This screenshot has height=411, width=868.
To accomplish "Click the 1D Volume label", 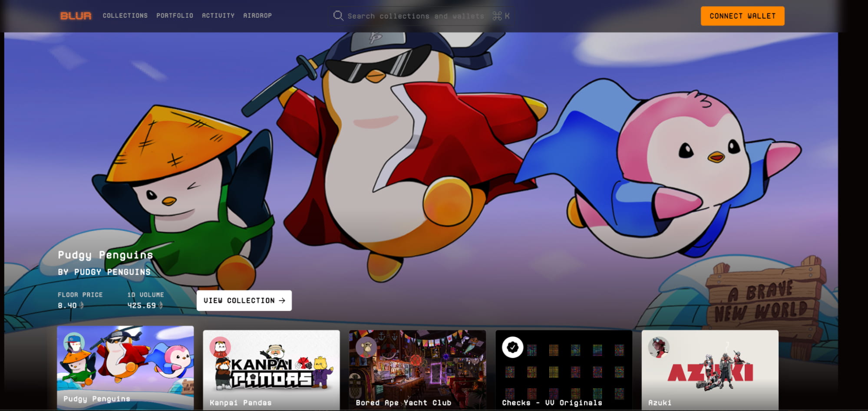I will point(145,295).
